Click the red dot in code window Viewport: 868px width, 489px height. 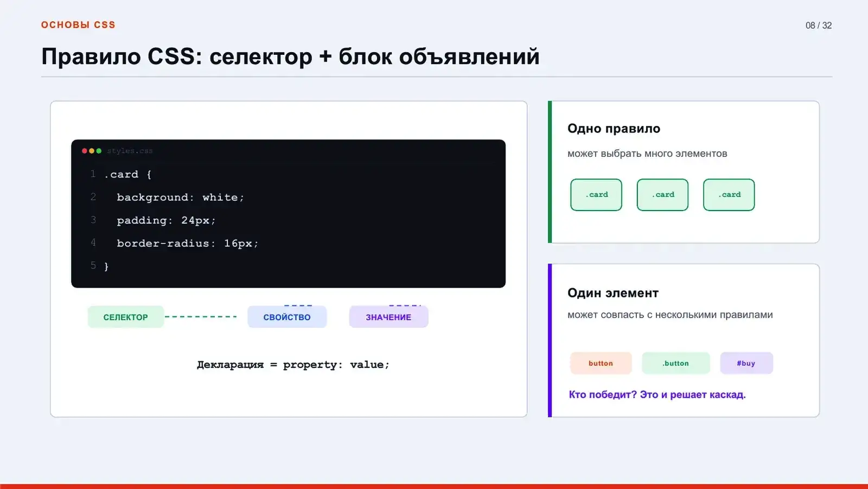(x=85, y=151)
